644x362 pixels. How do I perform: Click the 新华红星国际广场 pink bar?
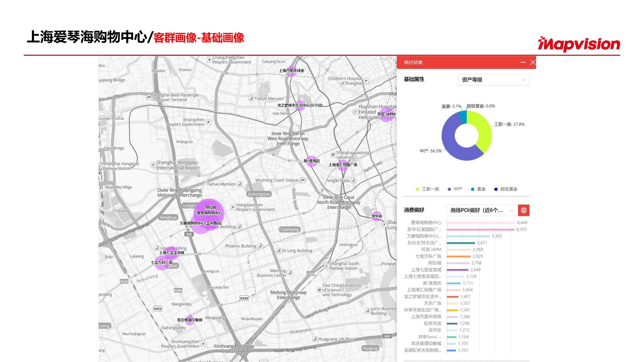[480, 229]
